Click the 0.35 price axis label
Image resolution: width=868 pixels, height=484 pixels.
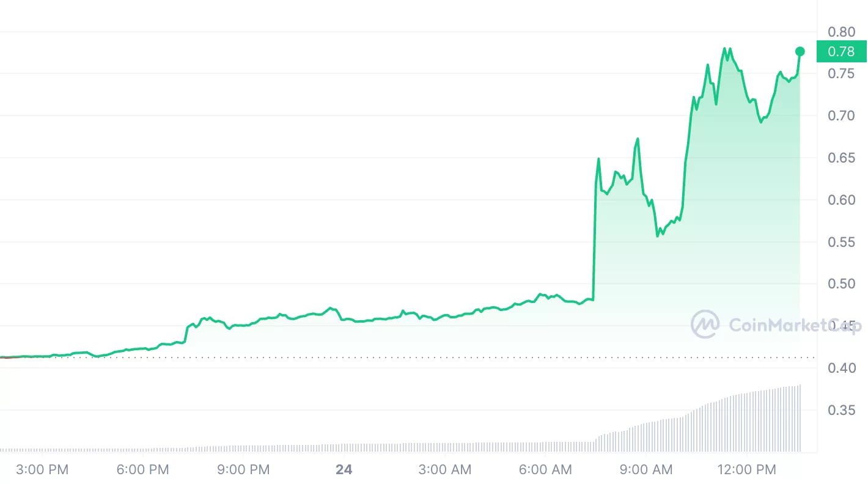click(x=841, y=410)
